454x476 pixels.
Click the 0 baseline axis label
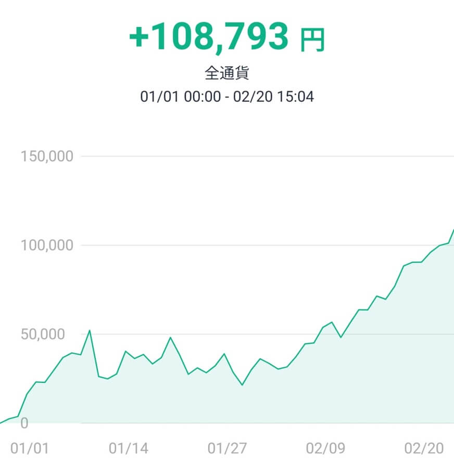coord(24,423)
